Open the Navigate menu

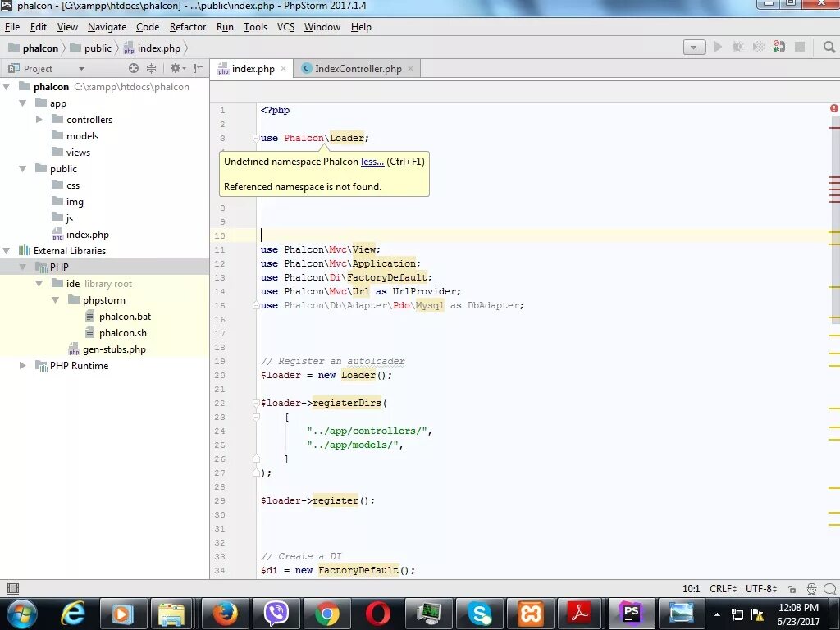[107, 27]
